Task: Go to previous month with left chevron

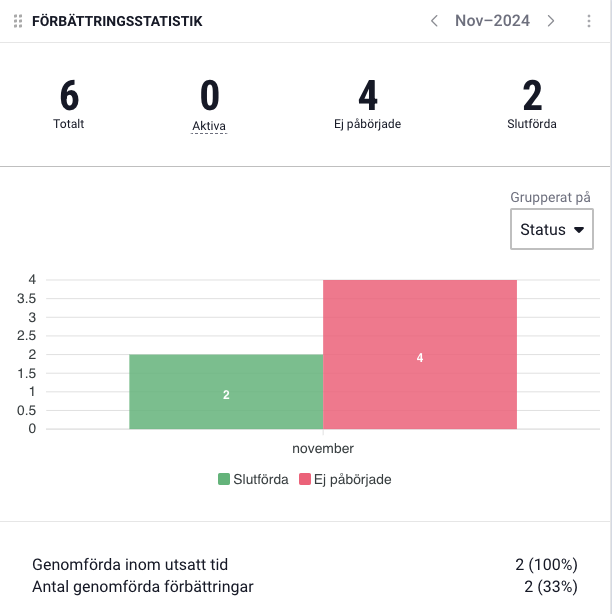Action: point(434,21)
